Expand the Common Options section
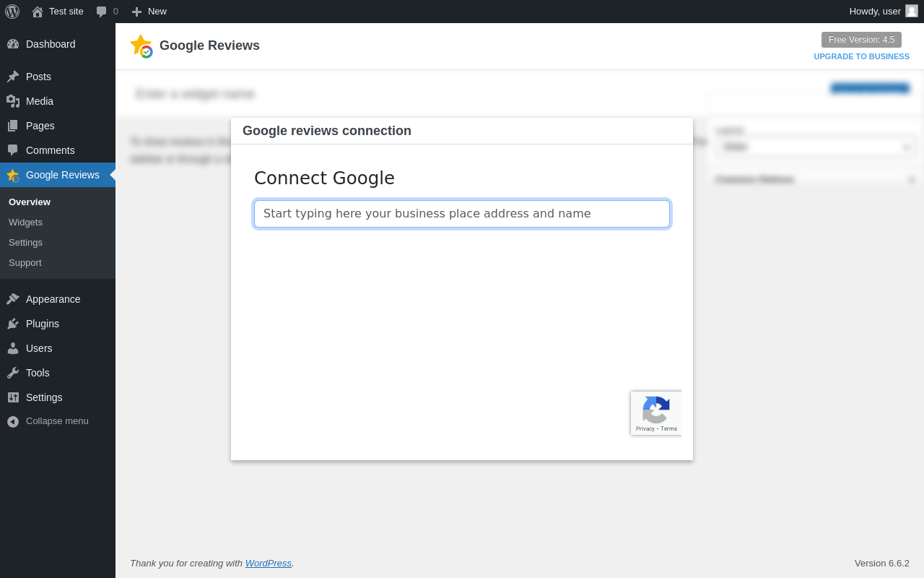 click(x=816, y=179)
